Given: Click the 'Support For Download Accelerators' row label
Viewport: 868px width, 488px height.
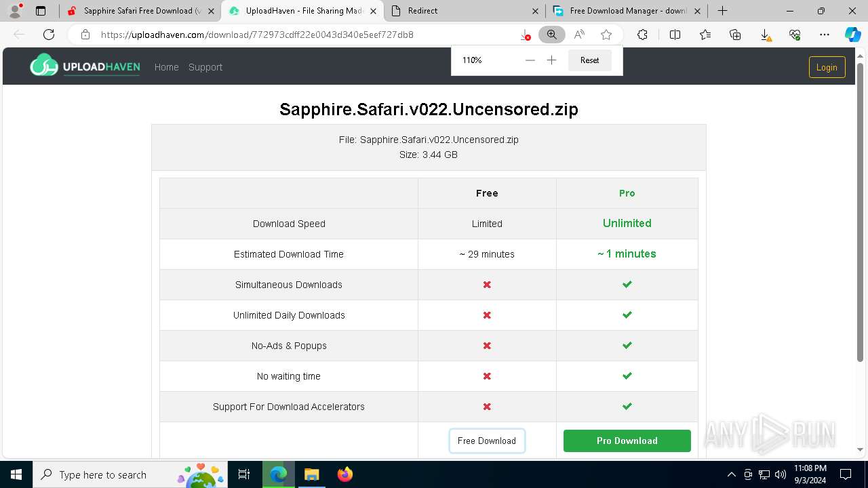Looking at the screenshot, I should click(289, 407).
